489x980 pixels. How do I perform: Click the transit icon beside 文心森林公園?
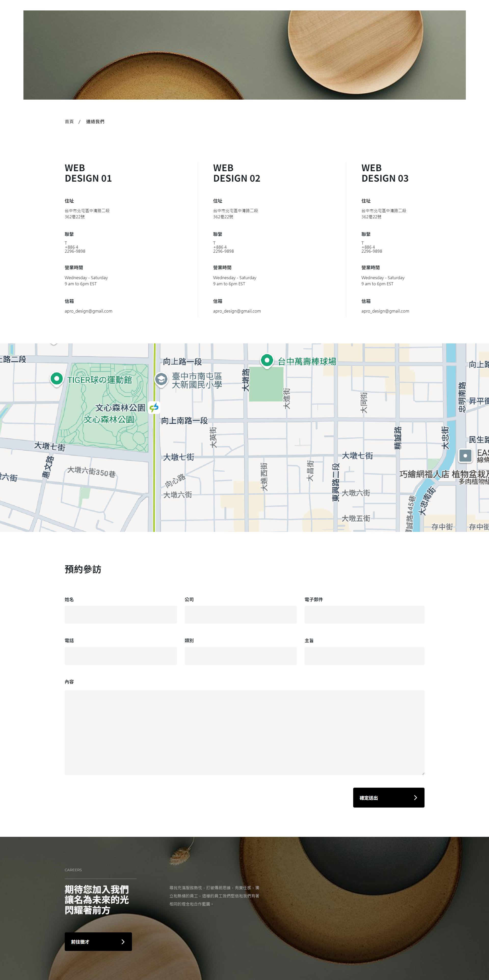point(154,407)
